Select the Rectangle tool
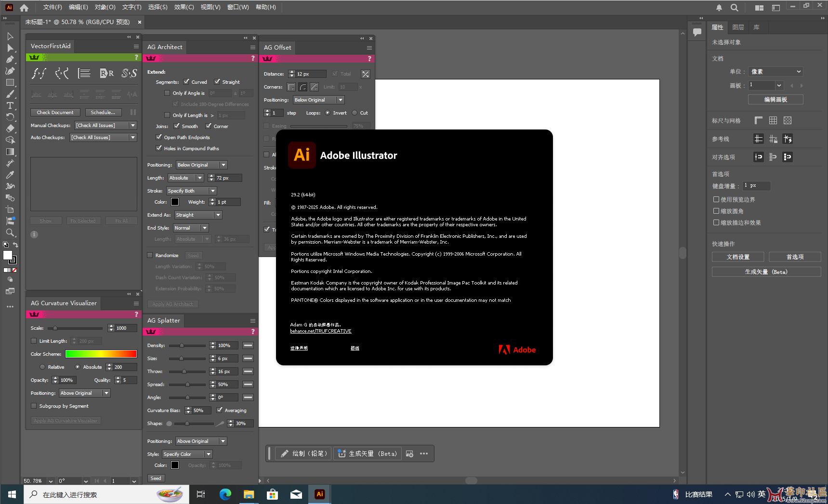The width and height of the screenshot is (828, 504). tap(10, 83)
